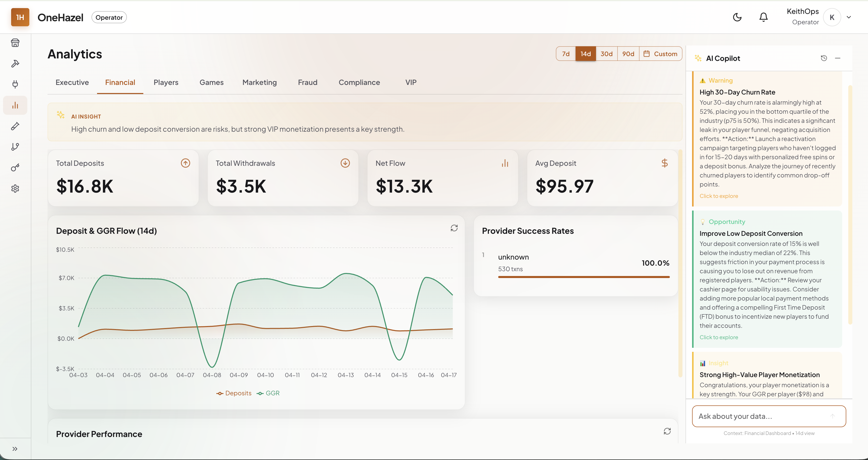Image resolution: width=868 pixels, height=460 pixels.
Task: Click explore link under High Churn warning
Action: pos(719,196)
